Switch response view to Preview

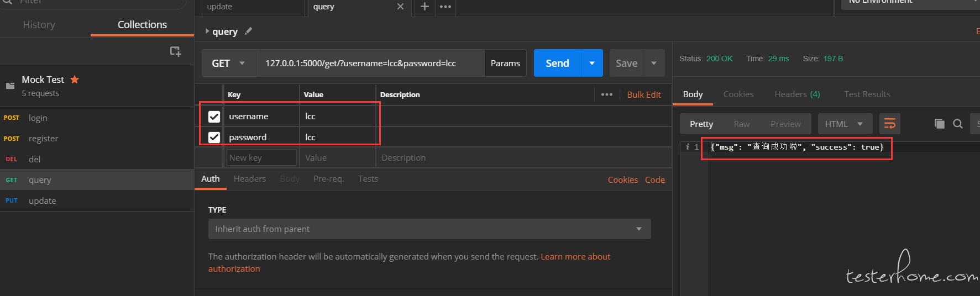(x=785, y=124)
